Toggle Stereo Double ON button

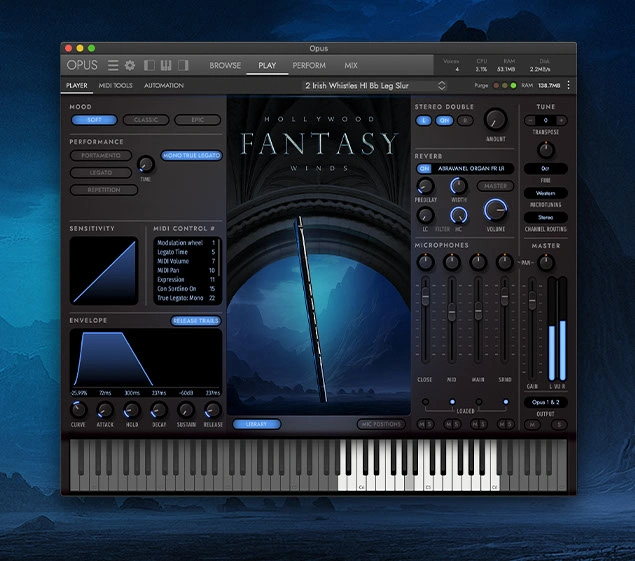click(x=444, y=120)
